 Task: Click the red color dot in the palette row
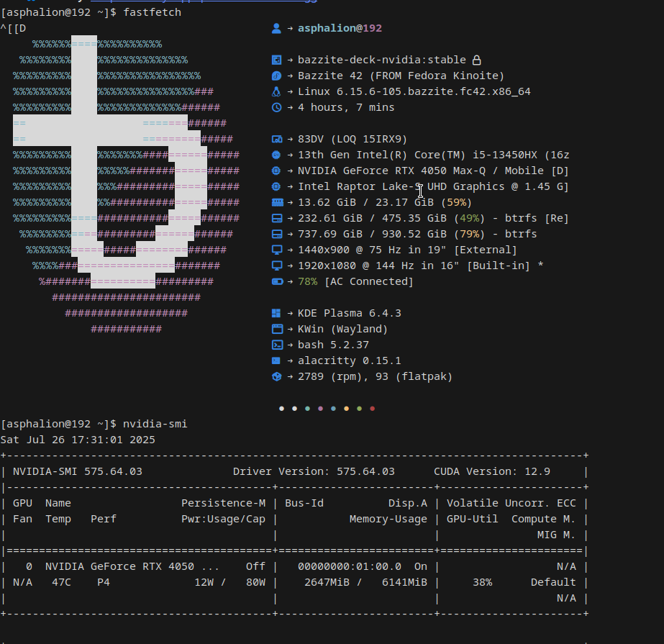click(x=372, y=409)
